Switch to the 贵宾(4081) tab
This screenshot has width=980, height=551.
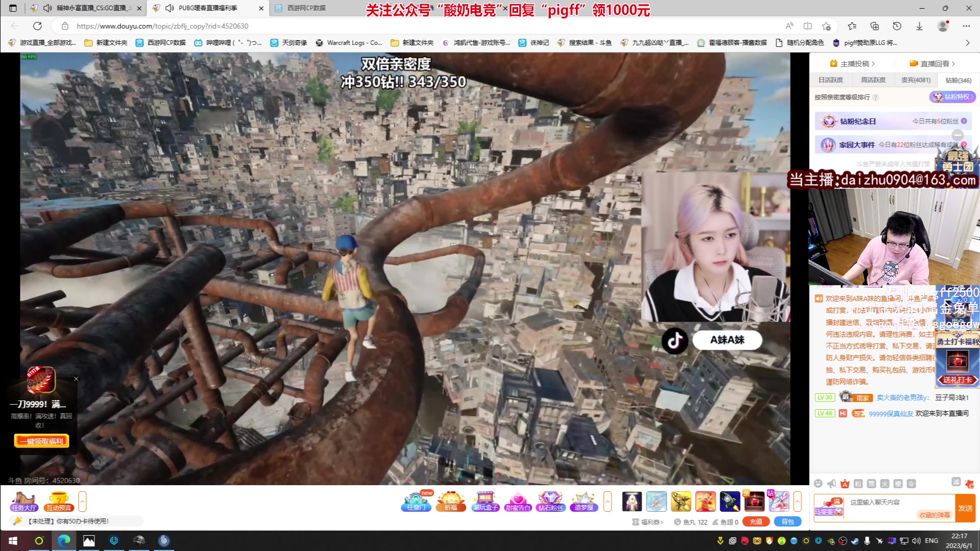coord(916,80)
